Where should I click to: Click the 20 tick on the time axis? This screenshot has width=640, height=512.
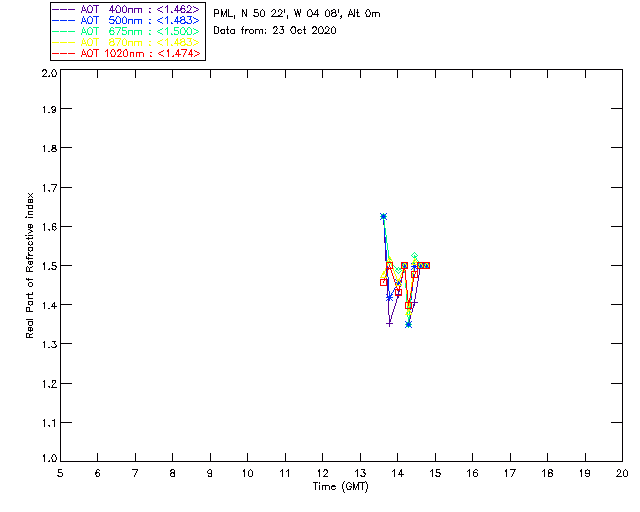pyautogui.click(x=622, y=472)
